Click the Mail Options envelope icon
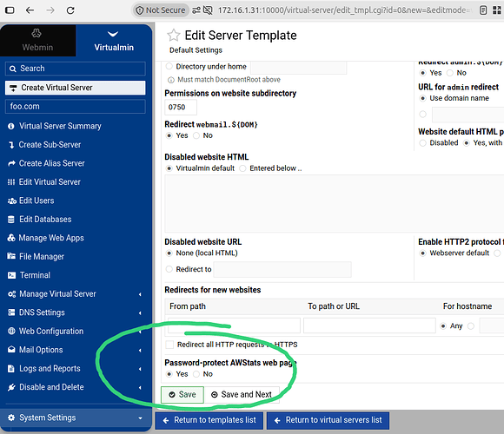504x434 pixels. pos(11,350)
